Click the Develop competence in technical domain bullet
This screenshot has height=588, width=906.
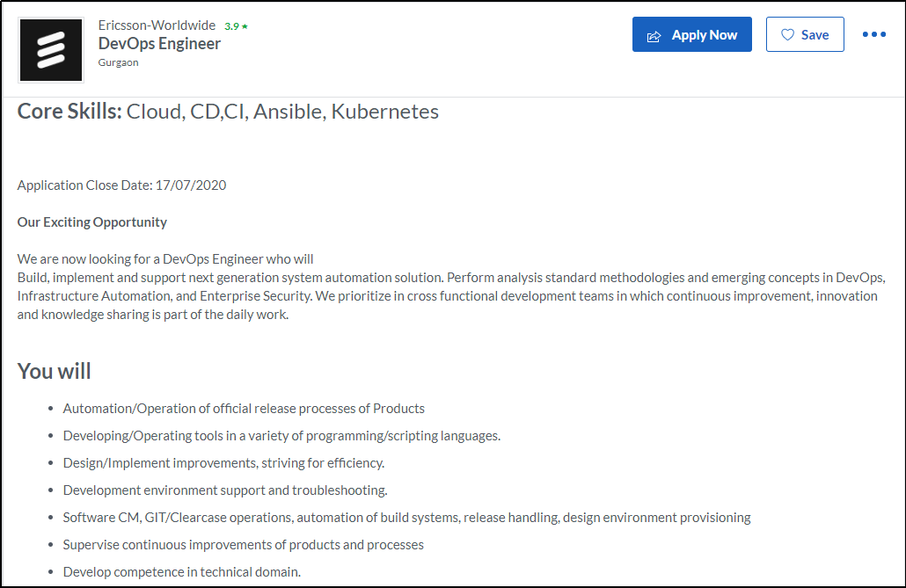click(x=182, y=572)
